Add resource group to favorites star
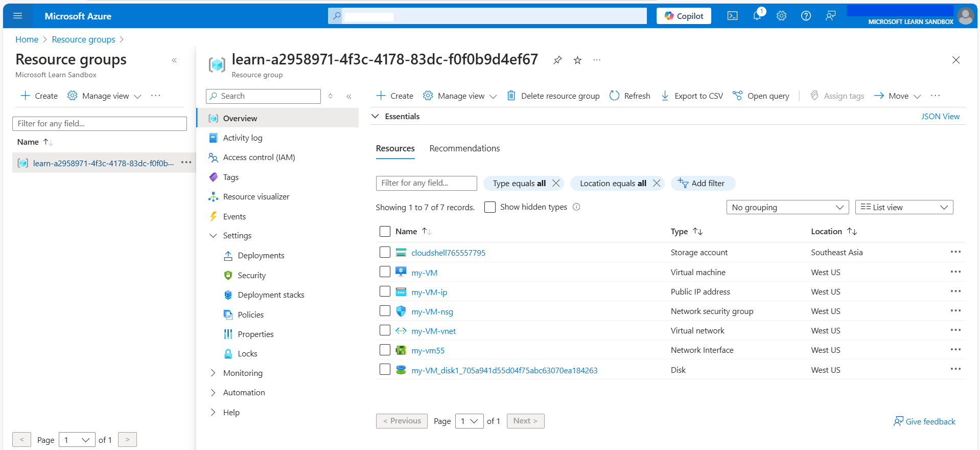 (577, 60)
